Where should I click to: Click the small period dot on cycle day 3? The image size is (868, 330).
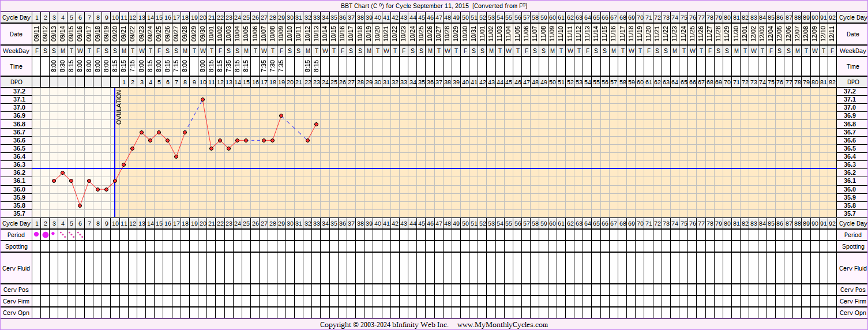click(54, 234)
